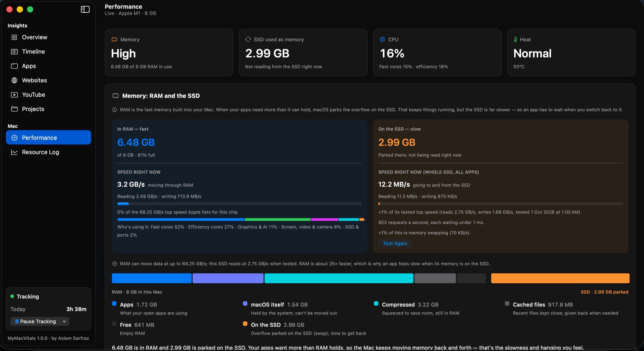Click the YouTube play icon
644x351 pixels.
click(14, 95)
